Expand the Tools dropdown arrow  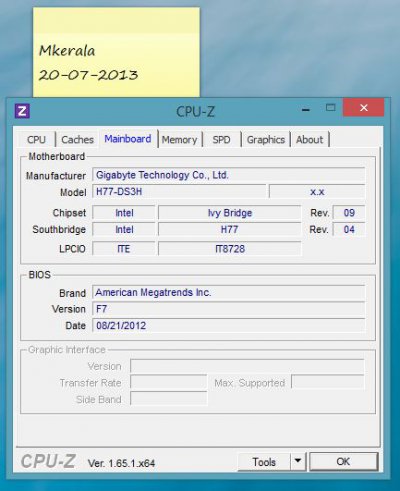coord(298,462)
